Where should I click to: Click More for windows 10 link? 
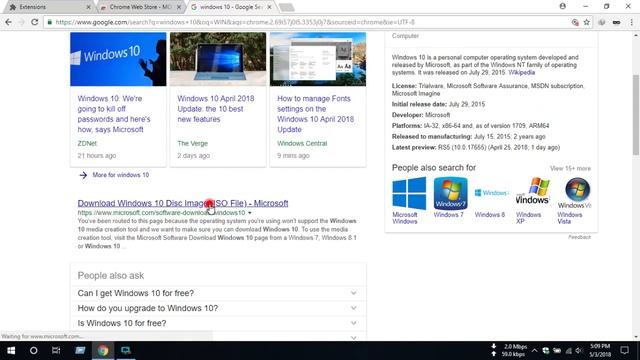point(120,175)
